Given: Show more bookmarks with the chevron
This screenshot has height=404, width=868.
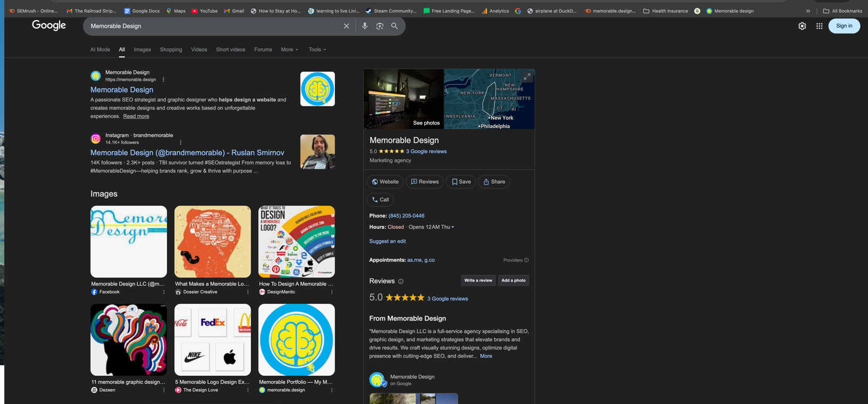Looking at the screenshot, I should (x=808, y=11).
